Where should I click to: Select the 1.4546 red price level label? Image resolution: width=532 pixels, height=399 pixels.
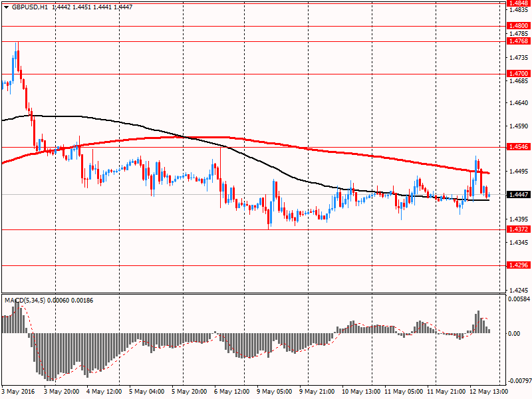pyautogui.click(x=519, y=147)
